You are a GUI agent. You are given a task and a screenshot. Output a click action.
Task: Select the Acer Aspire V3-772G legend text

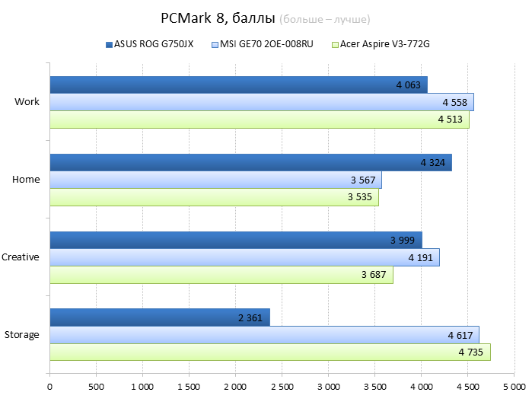click(386, 44)
